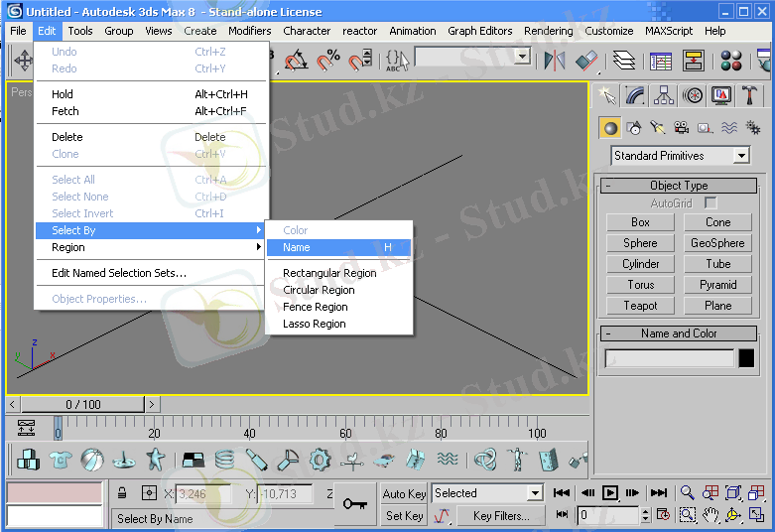Open the Hierarchy panel tab

[x=665, y=95]
